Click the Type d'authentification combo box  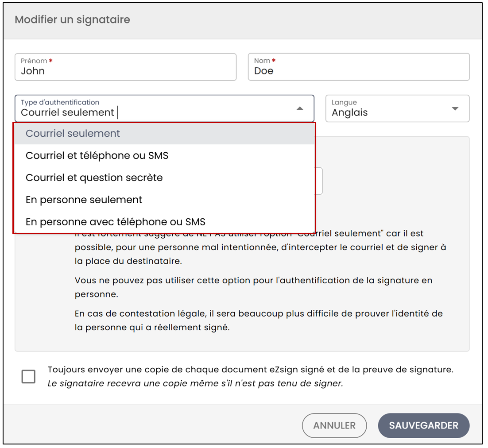point(164,108)
